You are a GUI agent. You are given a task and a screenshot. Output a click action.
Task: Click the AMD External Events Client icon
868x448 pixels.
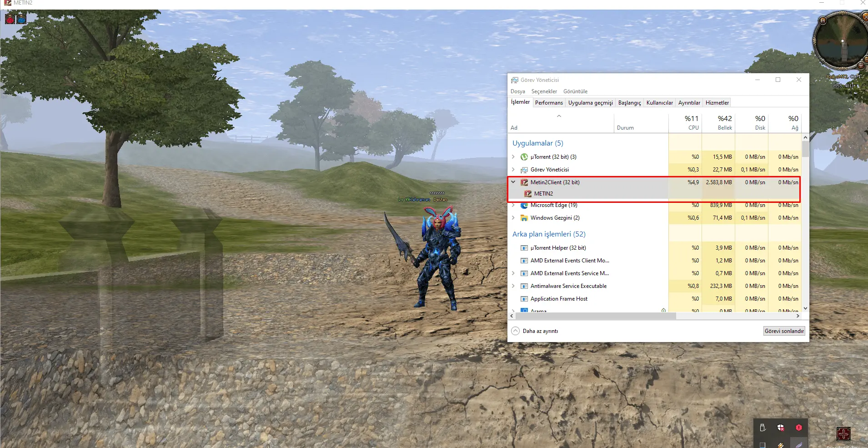tap(524, 261)
